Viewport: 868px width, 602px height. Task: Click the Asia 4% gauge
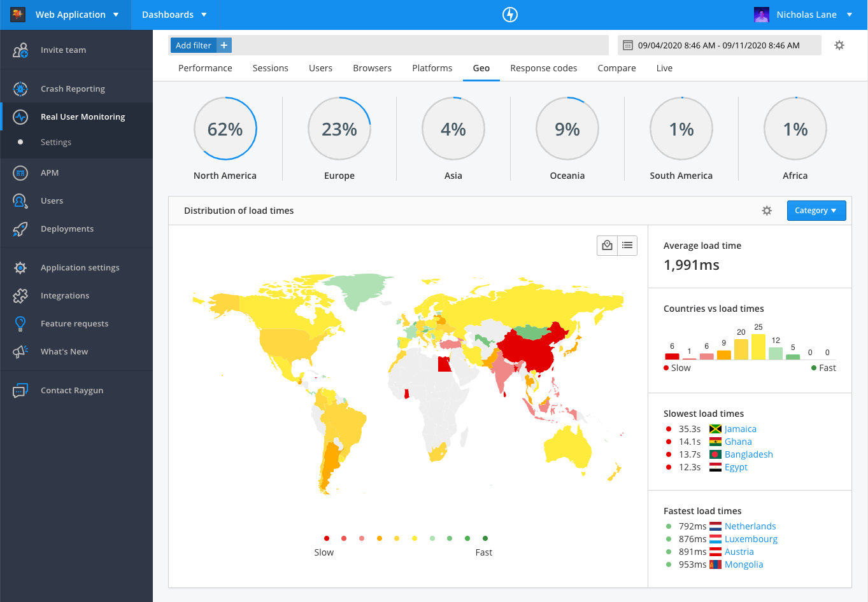pos(453,129)
